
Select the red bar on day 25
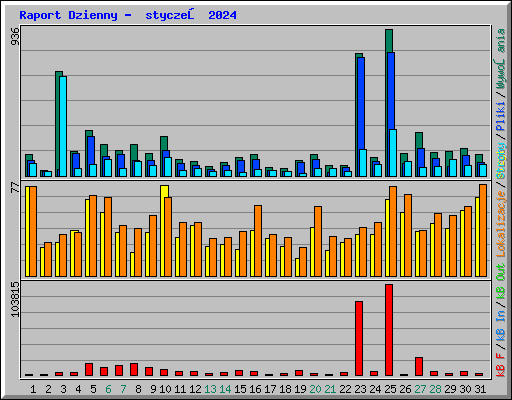point(389,330)
